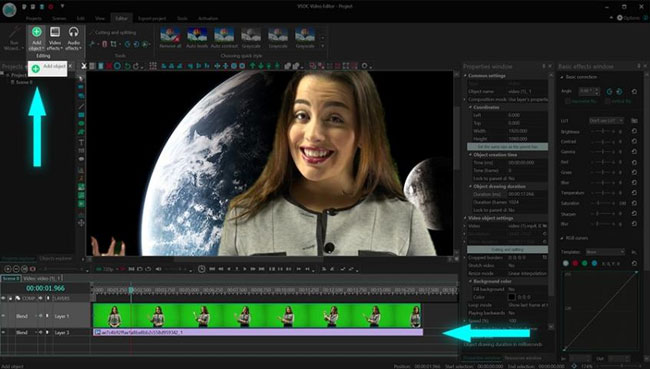Enable the horizontal flip checkbox
This screenshot has height=369, width=650.
(x=568, y=101)
